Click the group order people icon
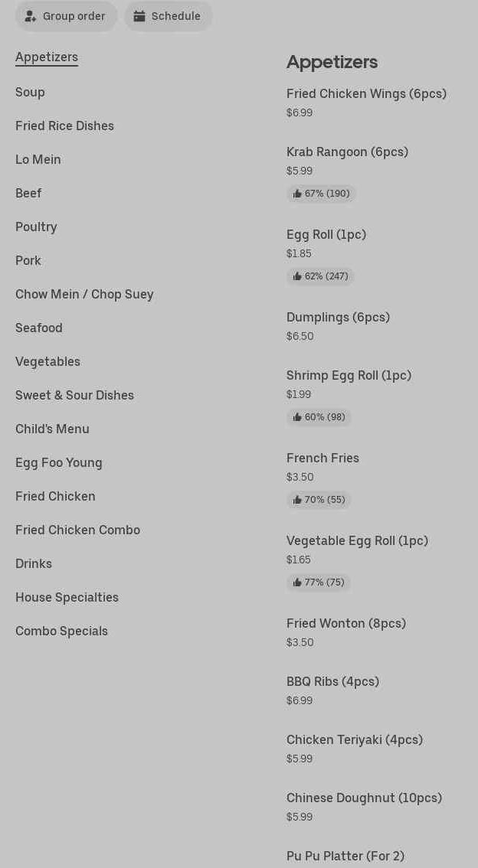 31,16
